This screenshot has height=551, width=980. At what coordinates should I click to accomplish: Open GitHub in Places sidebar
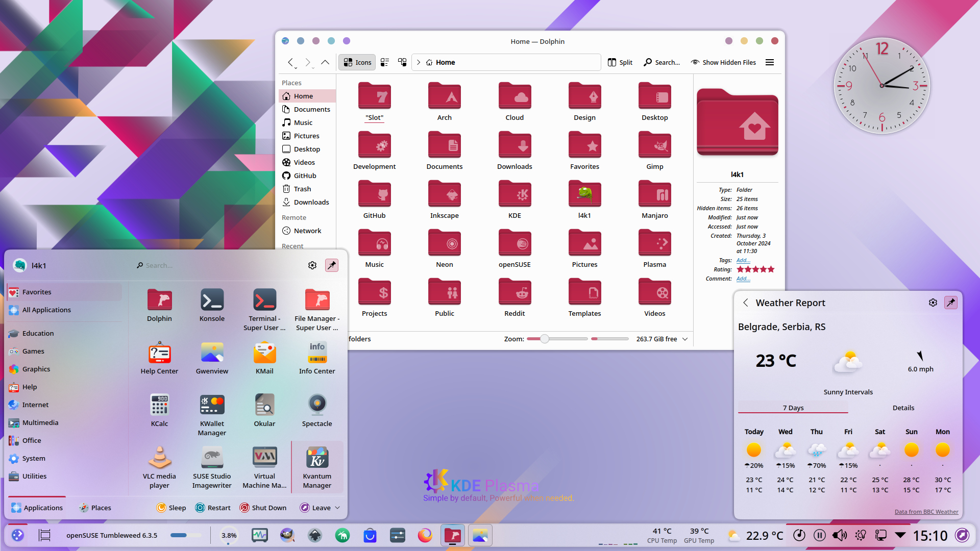pos(307,176)
